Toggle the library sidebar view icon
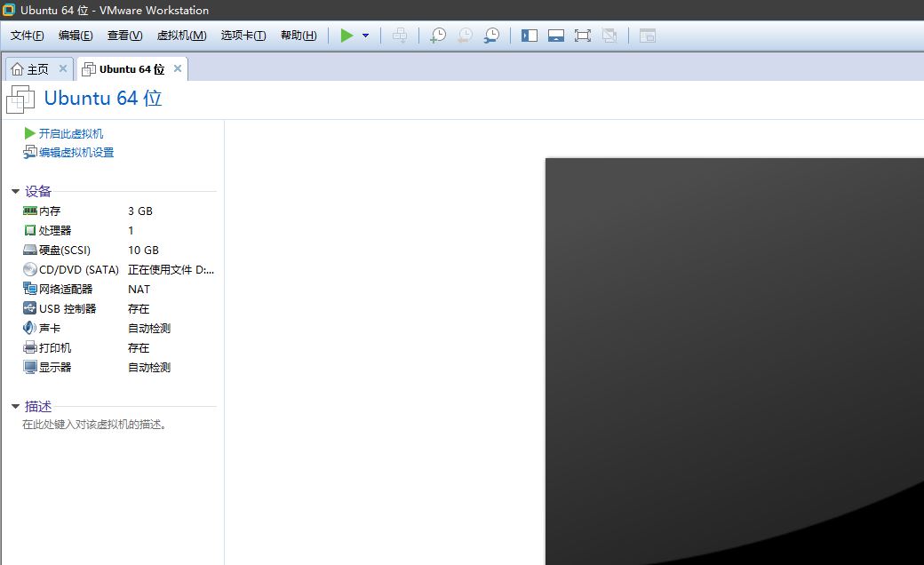This screenshot has width=924, height=565. click(530, 36)
